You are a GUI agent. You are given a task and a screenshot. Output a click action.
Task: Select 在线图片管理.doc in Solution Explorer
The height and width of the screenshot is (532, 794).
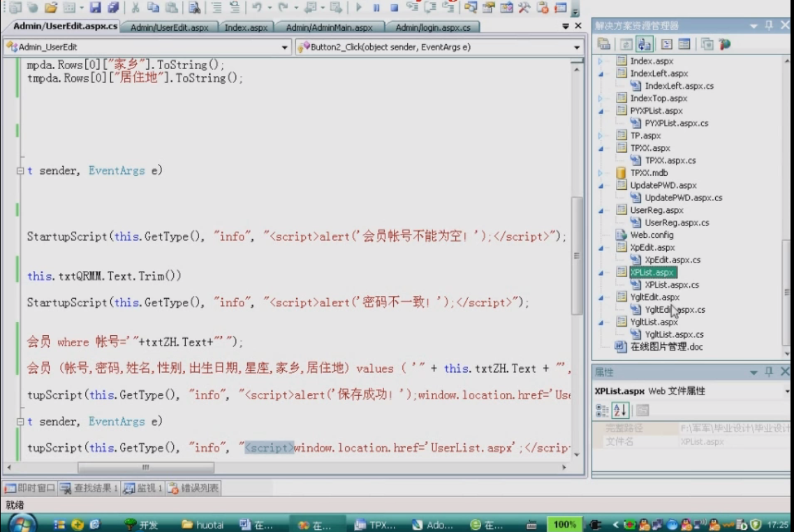pyautogui.click(x=666, y=347)
